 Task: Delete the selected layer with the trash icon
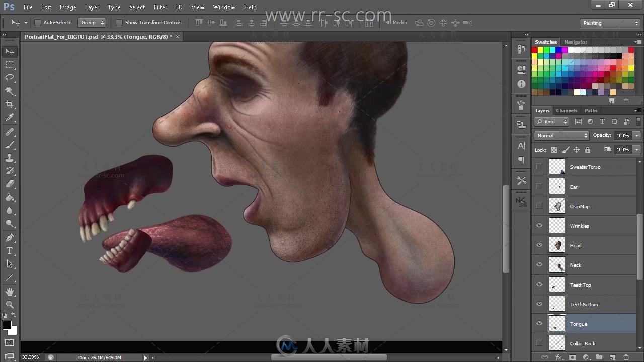[626, 357]
